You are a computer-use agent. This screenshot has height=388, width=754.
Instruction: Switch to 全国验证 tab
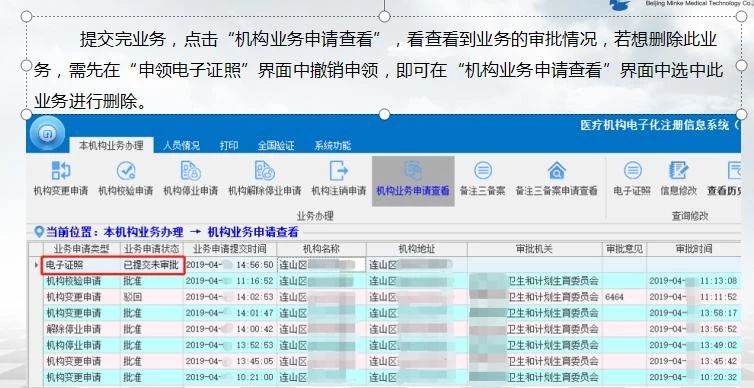276,145
